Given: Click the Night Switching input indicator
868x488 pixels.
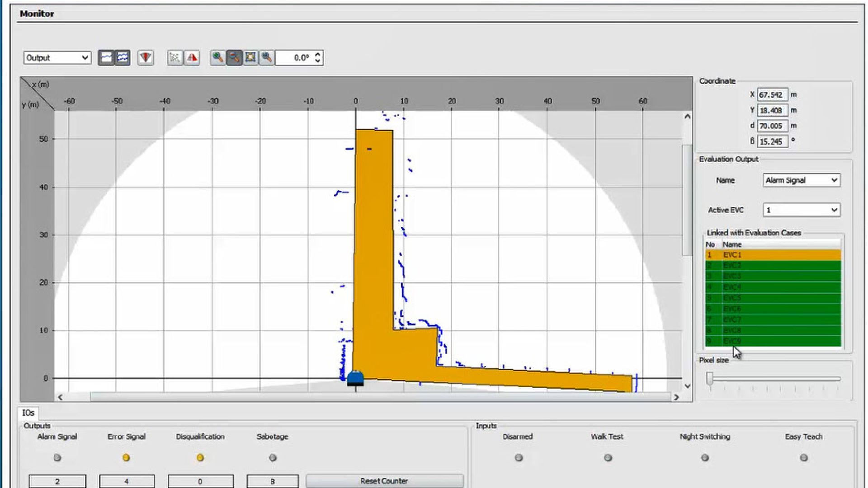Looking at the screenshot, I should (x=705, y=458).
